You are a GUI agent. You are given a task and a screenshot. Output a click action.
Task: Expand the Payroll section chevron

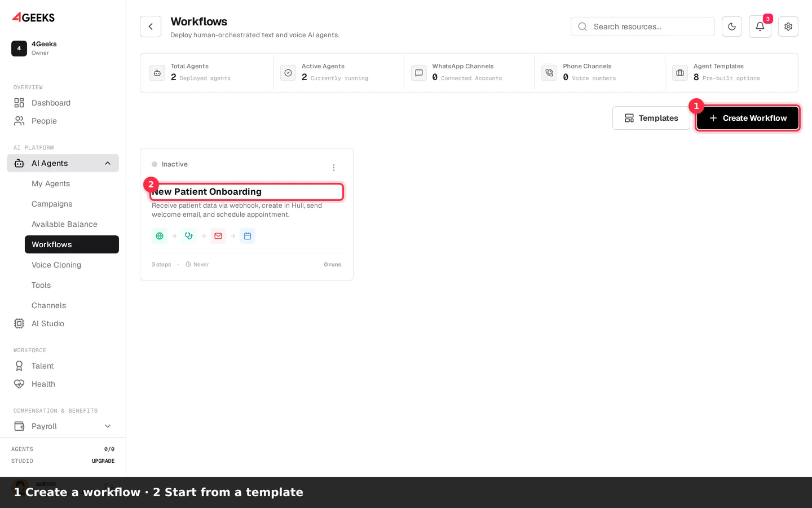click(108, 426)
